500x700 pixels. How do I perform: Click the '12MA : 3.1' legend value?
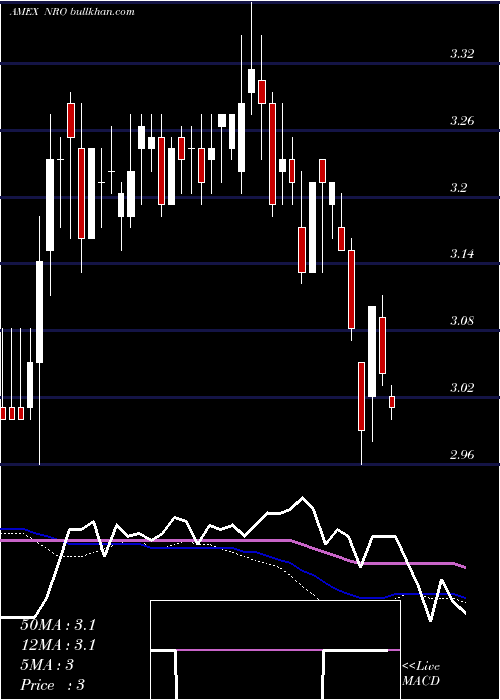pyautogui.click(x=58, y=645)
